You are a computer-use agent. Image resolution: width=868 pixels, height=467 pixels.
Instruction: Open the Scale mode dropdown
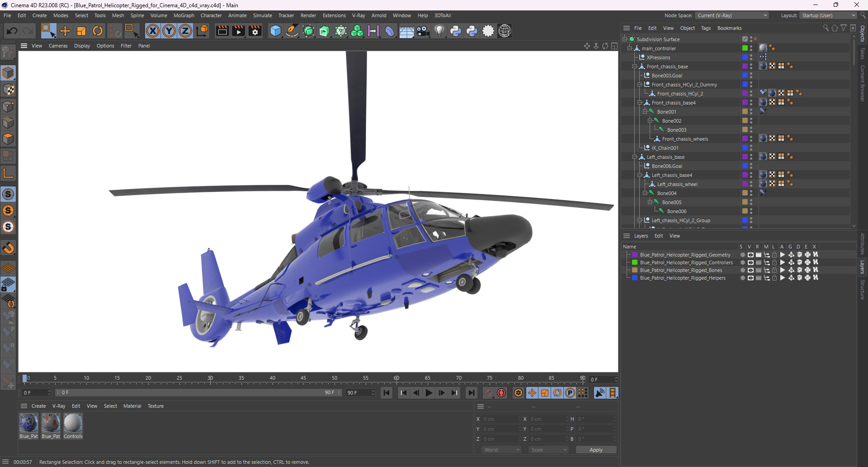click(549, 450)
